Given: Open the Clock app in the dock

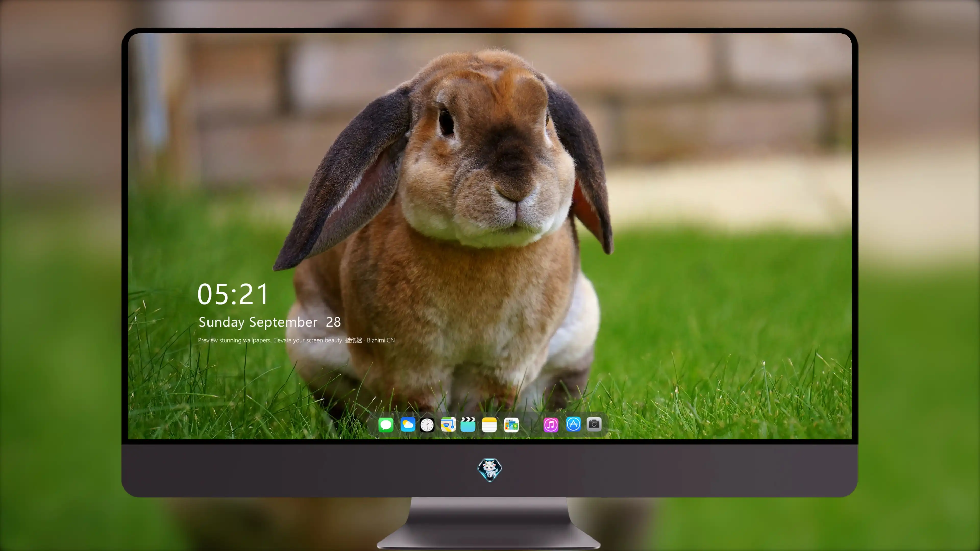Looking at the screenshot, I should point(427,425).
